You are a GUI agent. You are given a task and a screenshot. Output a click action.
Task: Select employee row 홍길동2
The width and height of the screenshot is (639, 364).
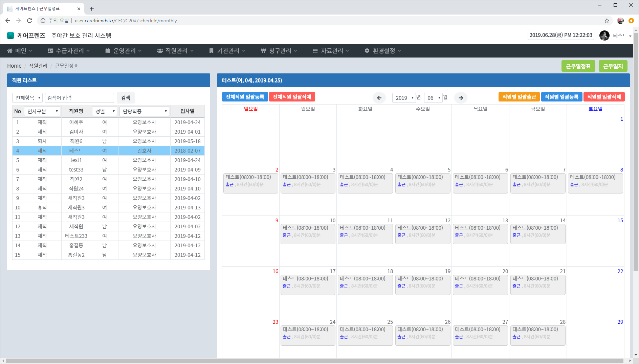pyautogui.click(x=108, y=255)
